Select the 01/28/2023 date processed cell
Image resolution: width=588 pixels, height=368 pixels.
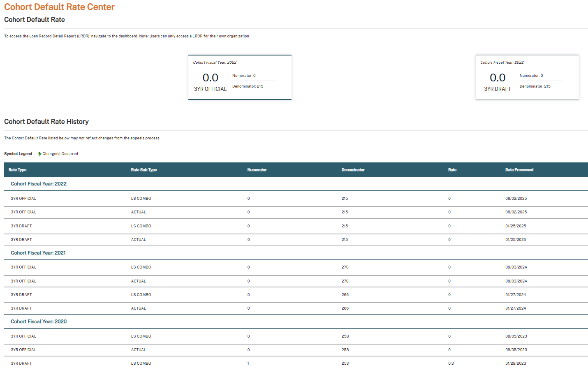tap(516, 363)
